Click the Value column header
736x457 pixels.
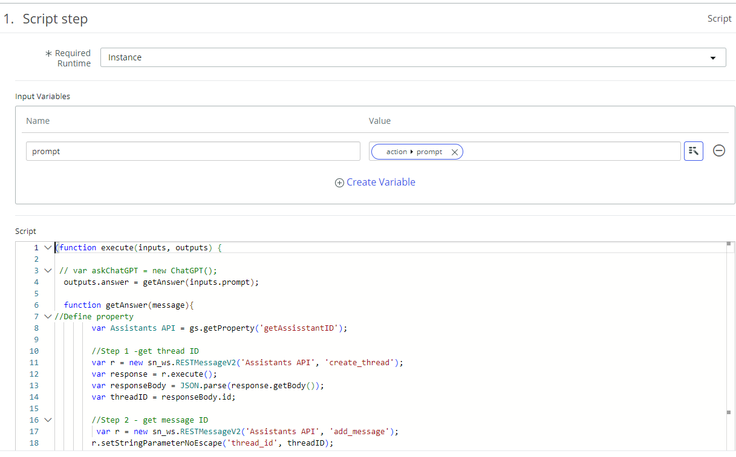click(379, 121)
